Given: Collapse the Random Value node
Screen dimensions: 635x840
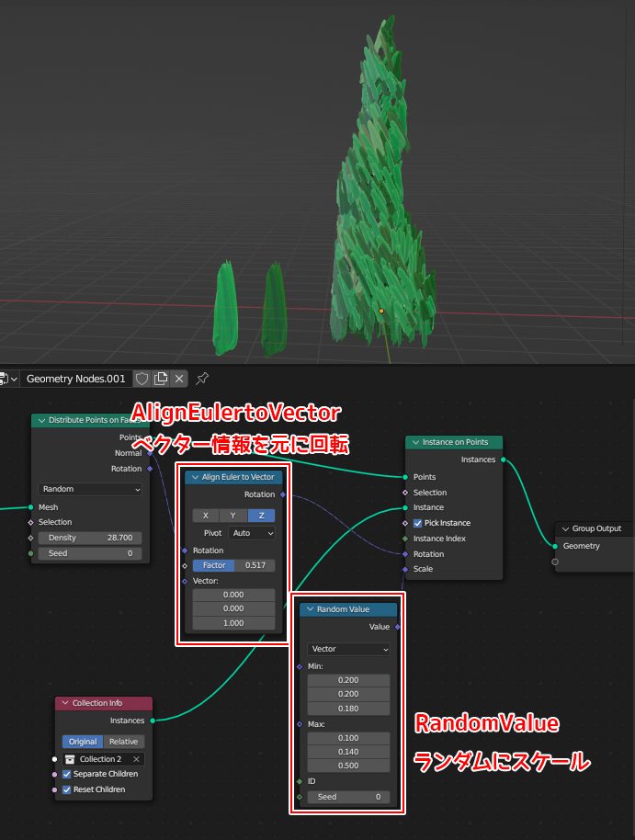Looking at the screenshot, I should pyautogui.click(x=311, y=609).
